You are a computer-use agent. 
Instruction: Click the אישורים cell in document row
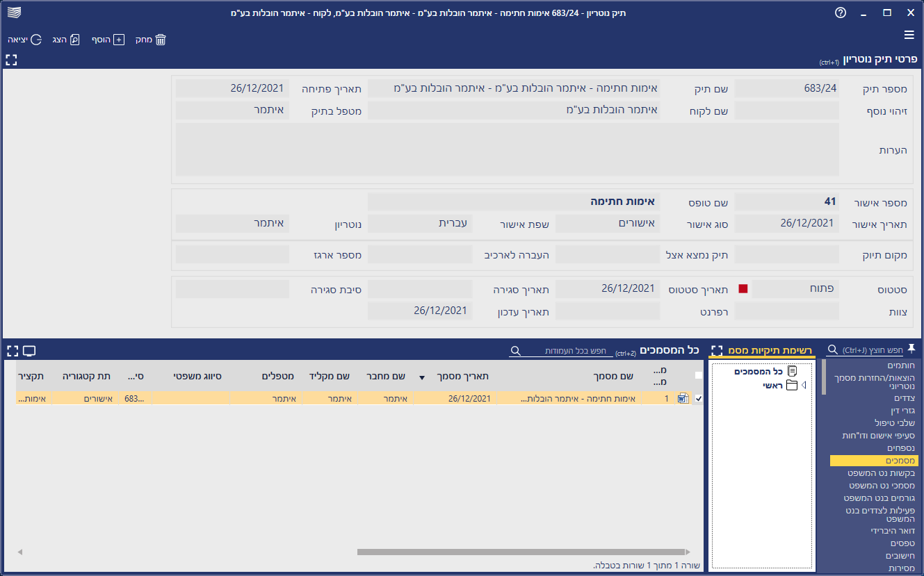pos(86,398)
